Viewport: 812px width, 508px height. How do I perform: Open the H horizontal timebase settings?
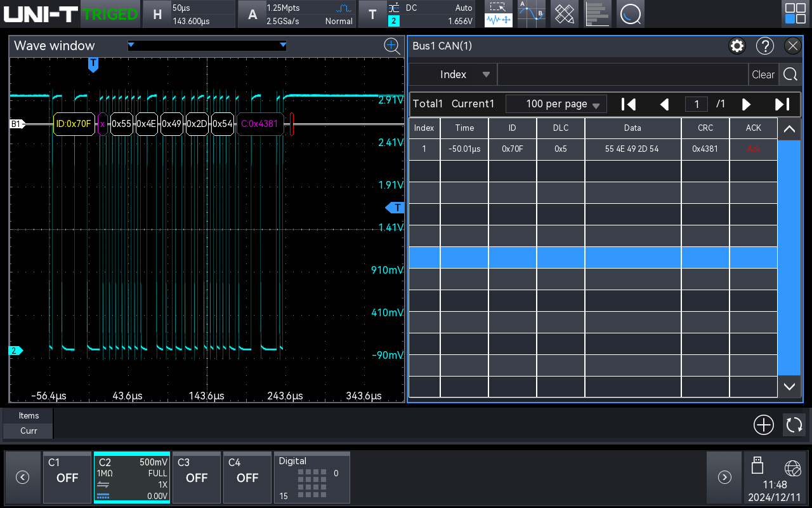tap(188, 14)
